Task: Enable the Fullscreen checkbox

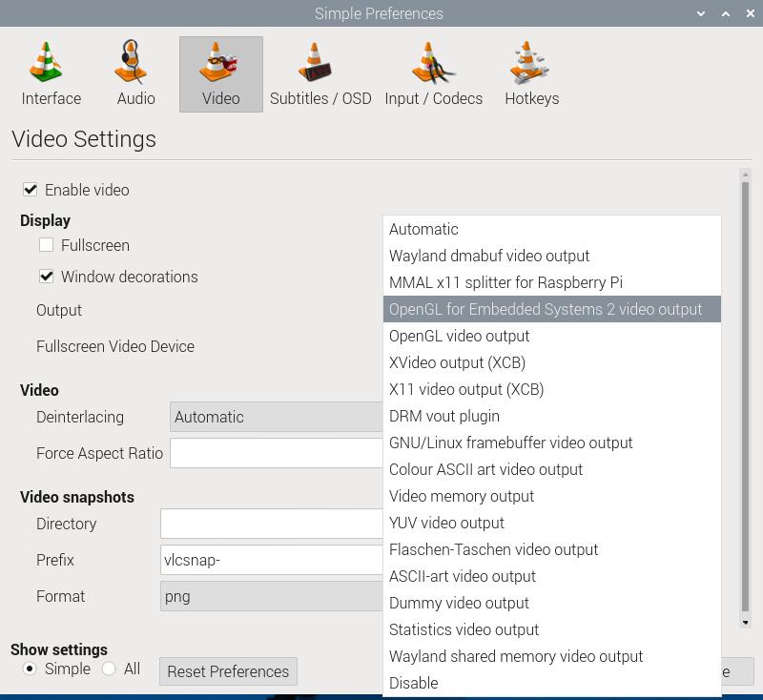Action: click(46, 245)
